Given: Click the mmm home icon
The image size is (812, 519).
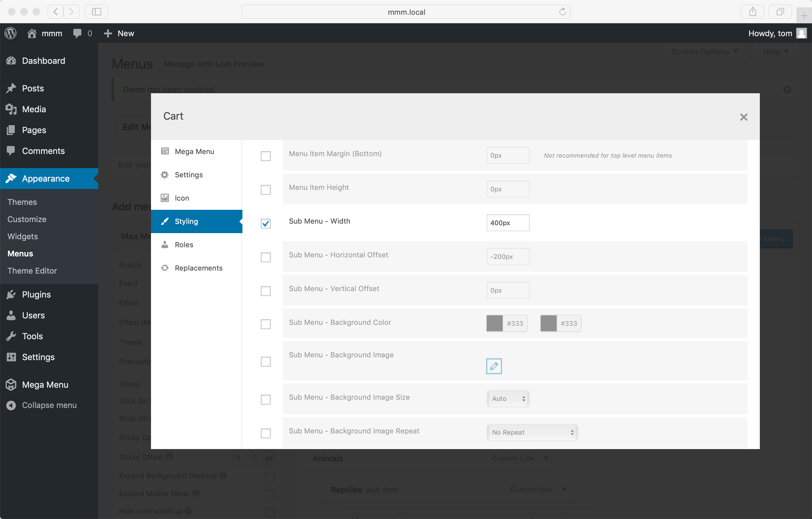Looking at the screenshot, I should point(32,33).
